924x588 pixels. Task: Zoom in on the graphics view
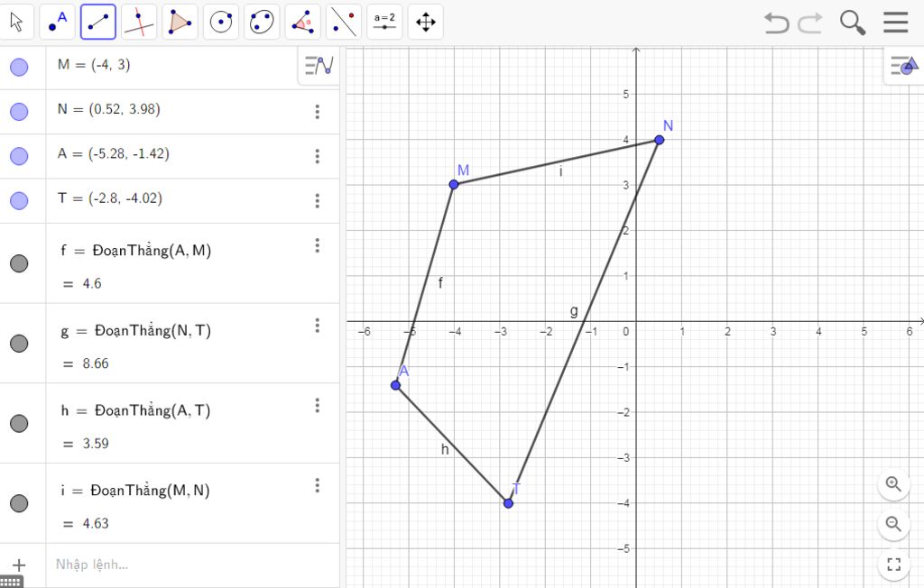point(893,485)
